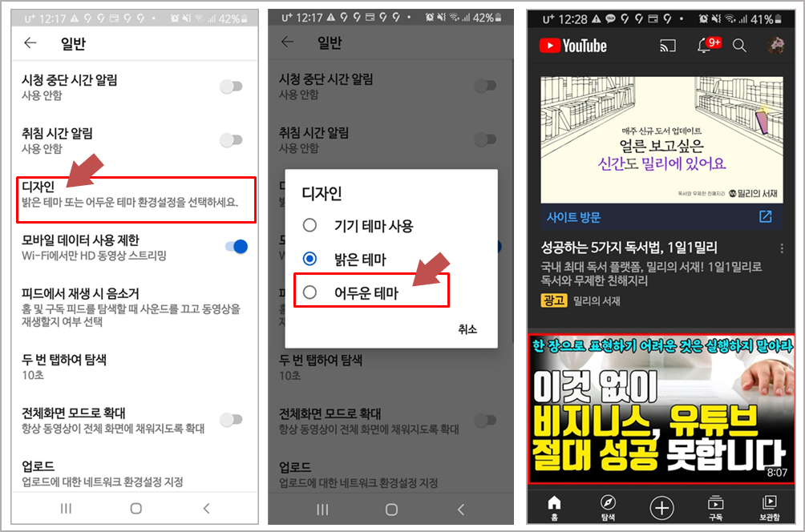Open the profile avatar in YouTube
The height and width of the screenshot is (532, 805).
click(776, 45)
